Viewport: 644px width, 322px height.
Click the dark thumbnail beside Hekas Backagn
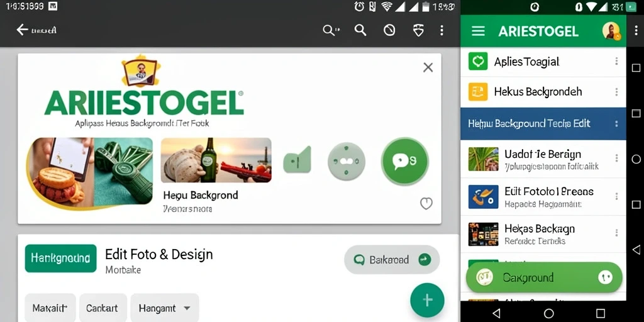tap(484, 234)
